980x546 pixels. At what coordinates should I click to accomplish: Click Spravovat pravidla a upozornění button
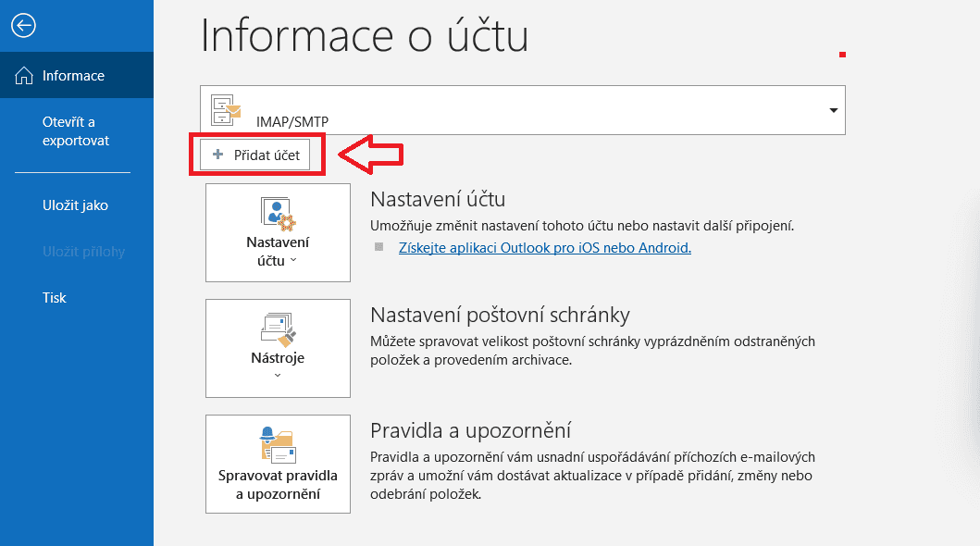pos(278,464)
